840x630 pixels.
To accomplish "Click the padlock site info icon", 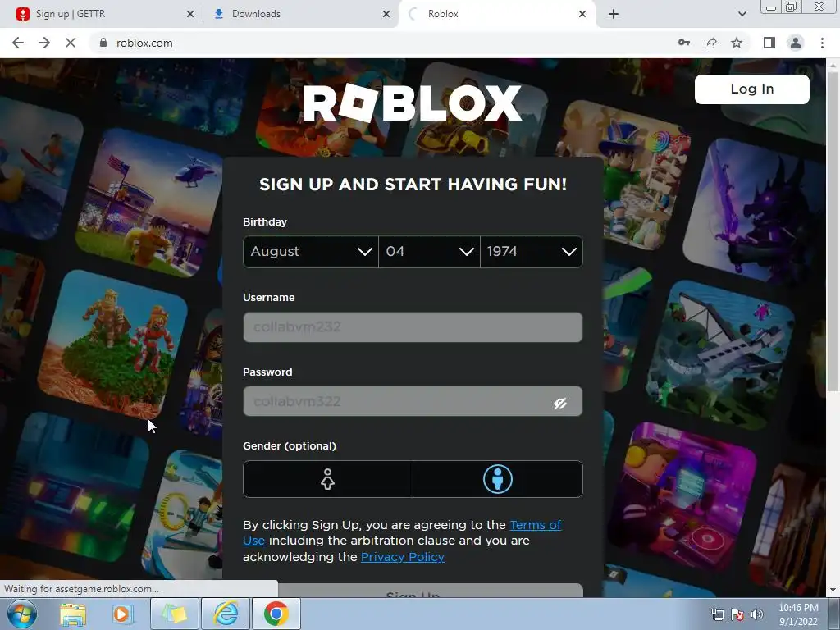I will click(x=103, y=43).
